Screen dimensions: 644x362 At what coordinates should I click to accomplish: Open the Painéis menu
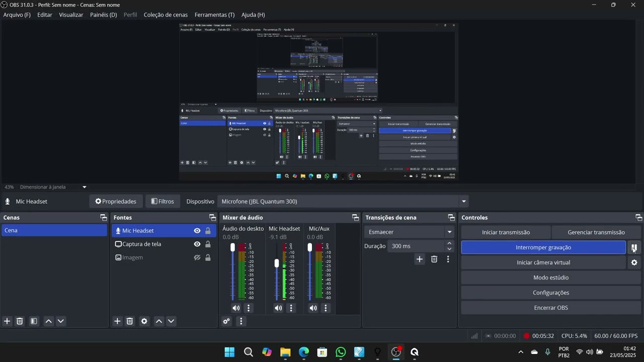pyautogui.click(x=103, y=15)
